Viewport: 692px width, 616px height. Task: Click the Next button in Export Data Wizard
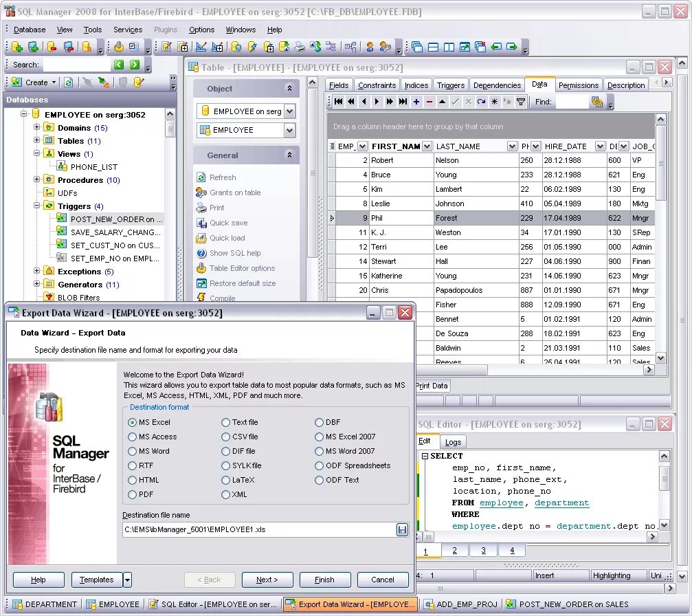pos(267,580)
